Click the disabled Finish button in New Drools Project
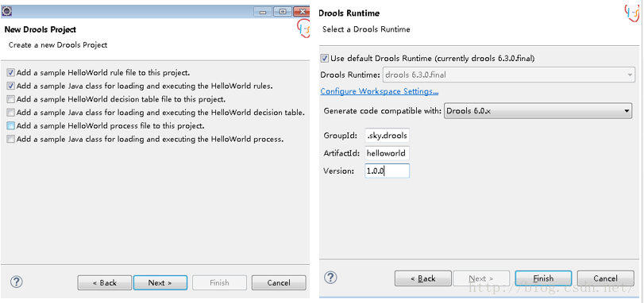The width and height of the screenshot is (644, 303). (x=219, y=282)
